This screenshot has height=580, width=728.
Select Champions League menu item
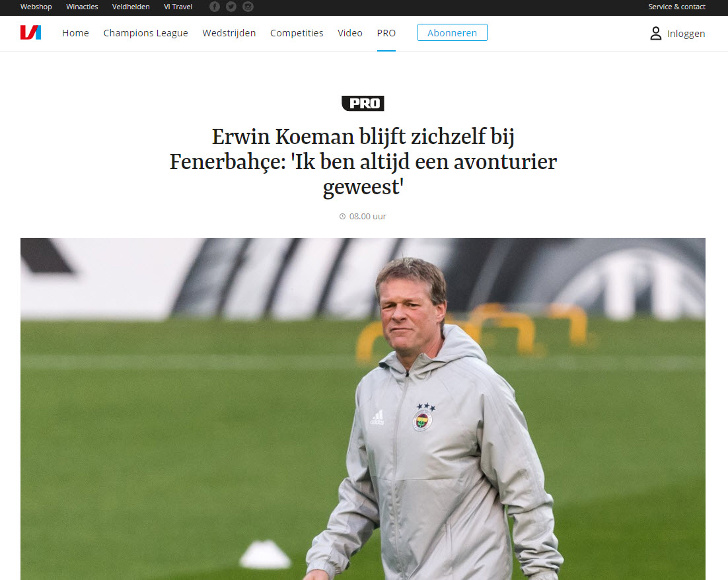click(x=146, y=33)
